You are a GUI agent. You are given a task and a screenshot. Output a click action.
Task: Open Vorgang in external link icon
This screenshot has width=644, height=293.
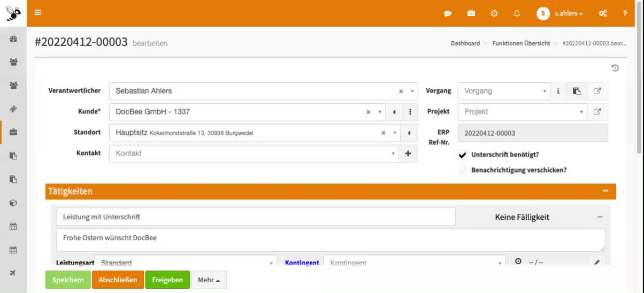[x=597, y=91]
